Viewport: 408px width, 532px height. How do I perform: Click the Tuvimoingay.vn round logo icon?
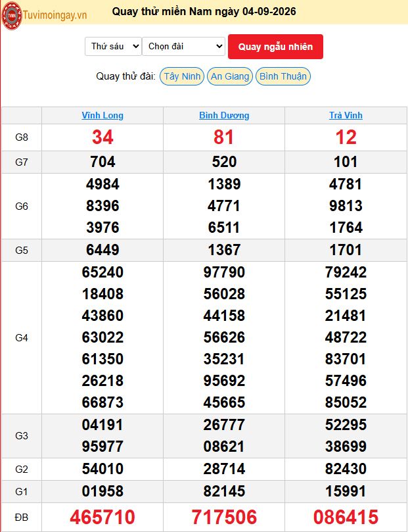[12, 16]
